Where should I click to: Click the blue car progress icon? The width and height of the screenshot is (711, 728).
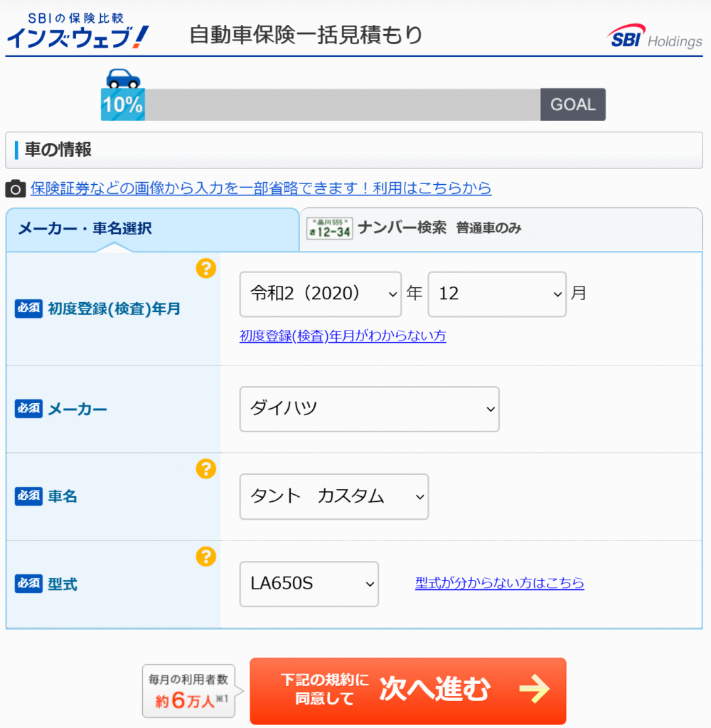click(x=122, y=78)
